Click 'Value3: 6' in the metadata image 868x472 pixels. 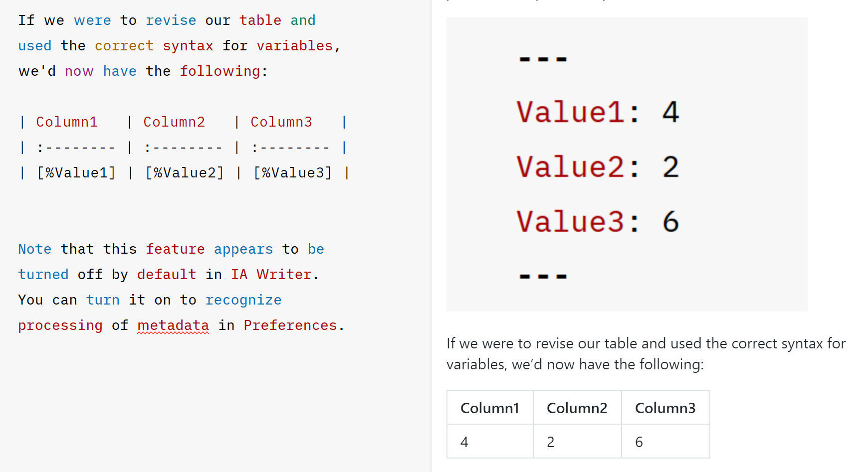[598, 221]
